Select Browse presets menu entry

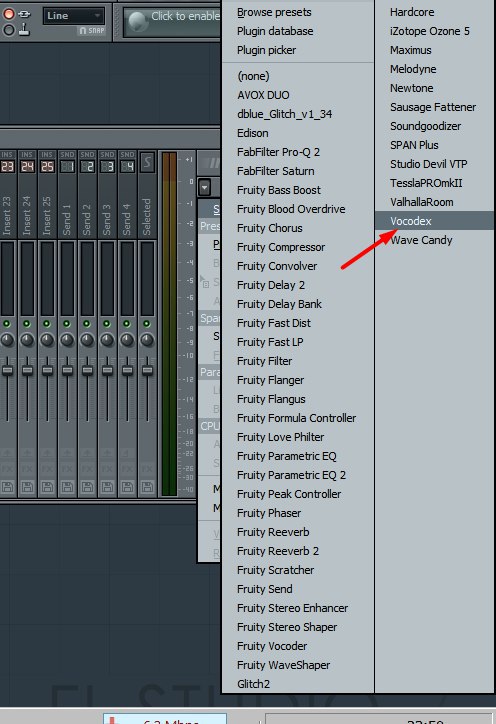(297, 12)
